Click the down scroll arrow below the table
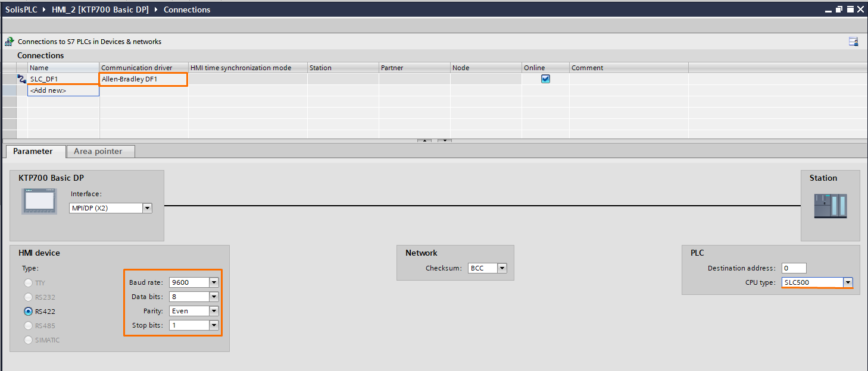 [x=444, y=140]
